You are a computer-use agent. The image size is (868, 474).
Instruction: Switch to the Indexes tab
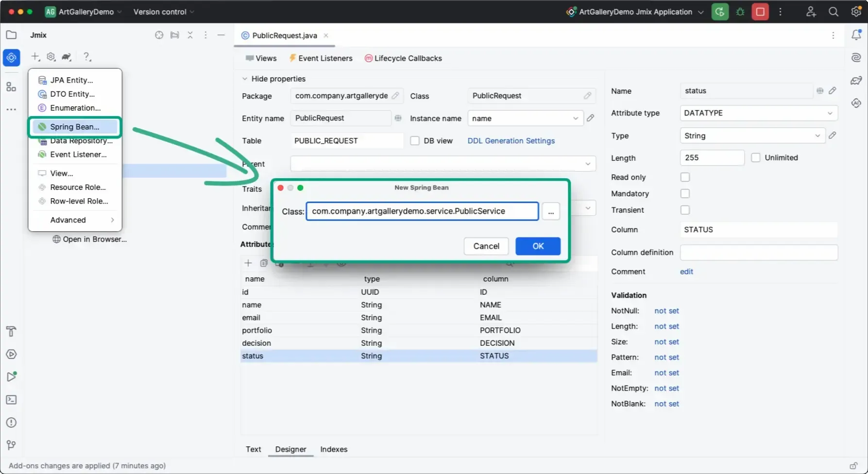(x=334, y=449)
